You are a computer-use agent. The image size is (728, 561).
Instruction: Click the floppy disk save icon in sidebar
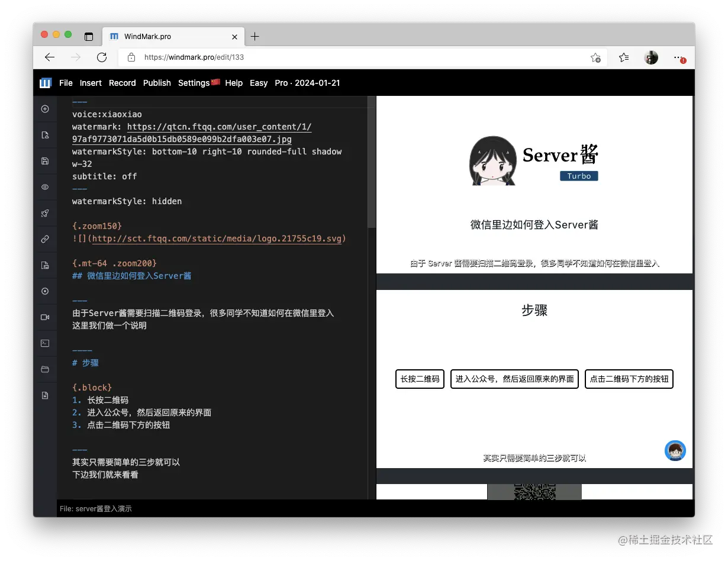45,161
